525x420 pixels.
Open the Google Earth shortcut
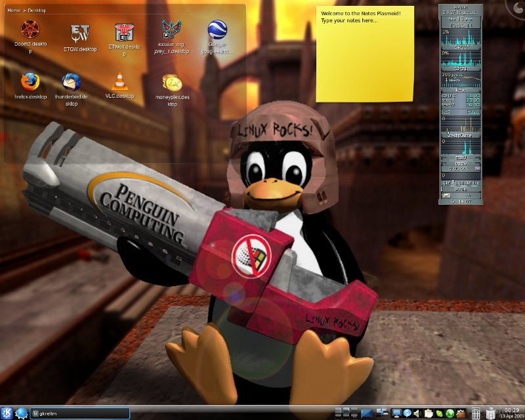(x=217, y=30)
